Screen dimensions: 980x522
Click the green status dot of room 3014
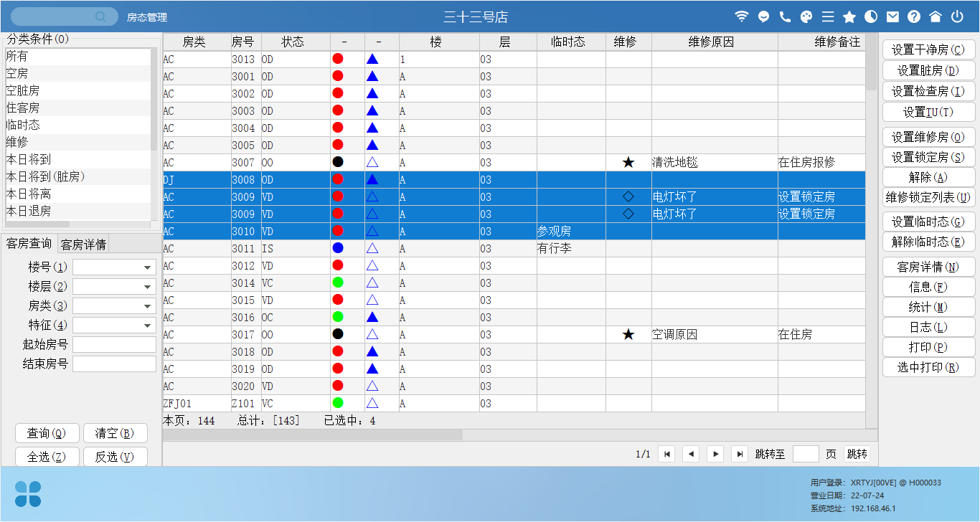coord(338,283)
